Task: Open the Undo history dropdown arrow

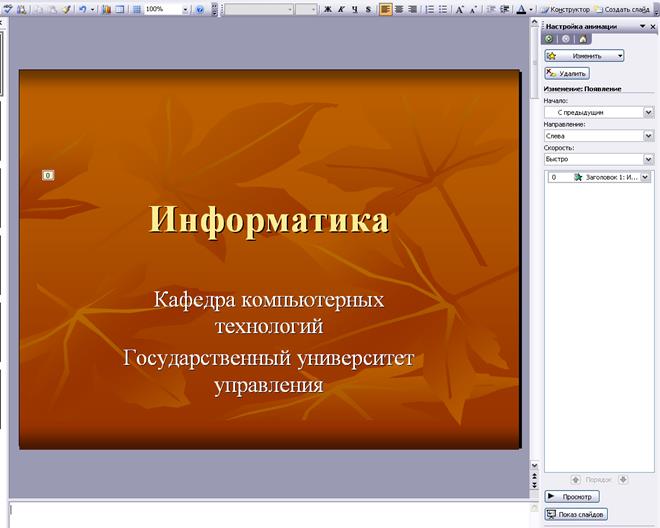Action: point(93,9)
